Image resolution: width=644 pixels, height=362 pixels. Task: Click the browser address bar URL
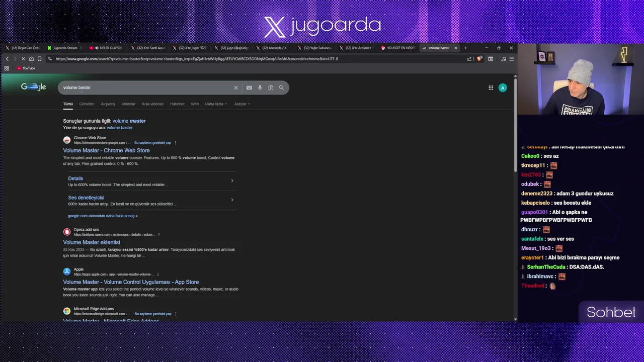(x=197, y=59)
